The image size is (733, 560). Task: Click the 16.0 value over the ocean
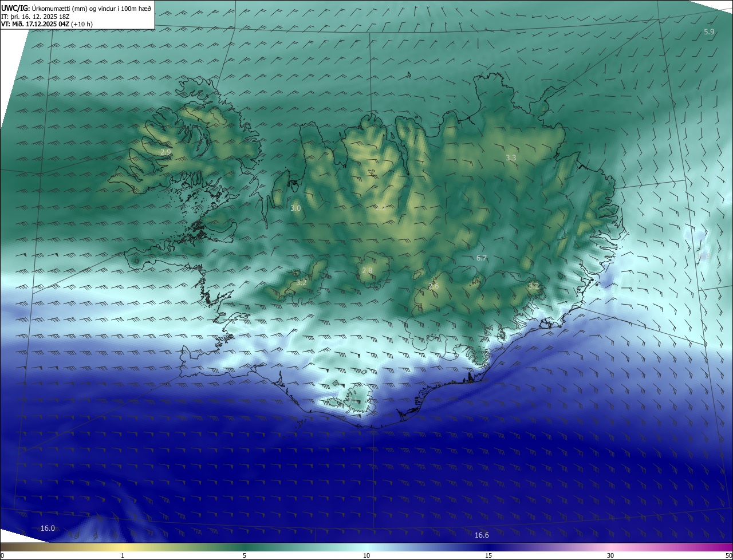(48, 528)
